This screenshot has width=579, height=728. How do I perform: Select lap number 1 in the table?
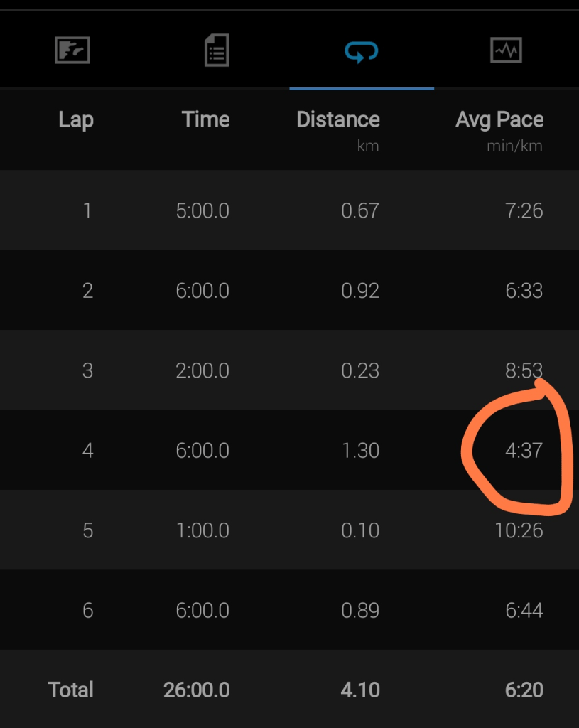(x=87, y=210)
